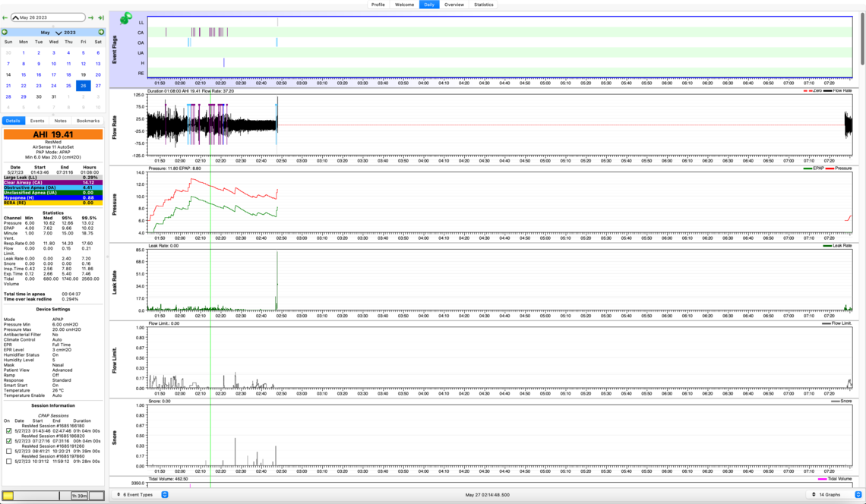
Task: Click the Flow Rate legend label
Action: [842, 90]
